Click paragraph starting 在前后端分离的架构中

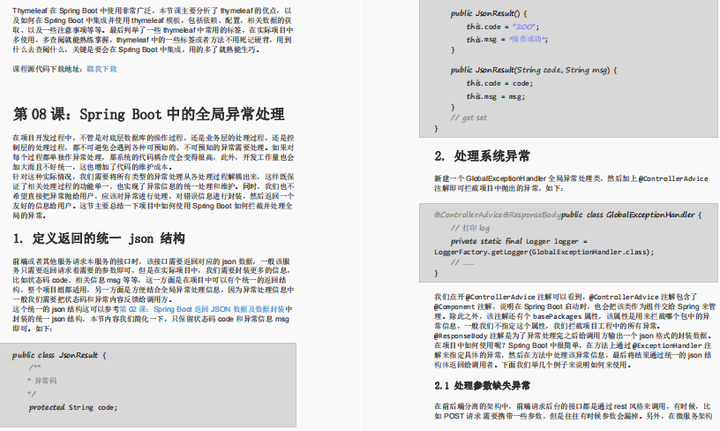[573, 411]
